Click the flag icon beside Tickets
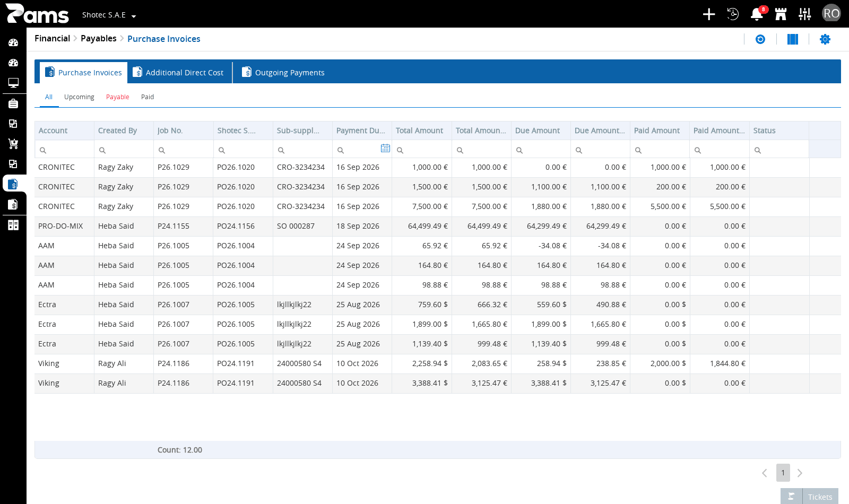This screenshot has height=504, width=849. 791,497
